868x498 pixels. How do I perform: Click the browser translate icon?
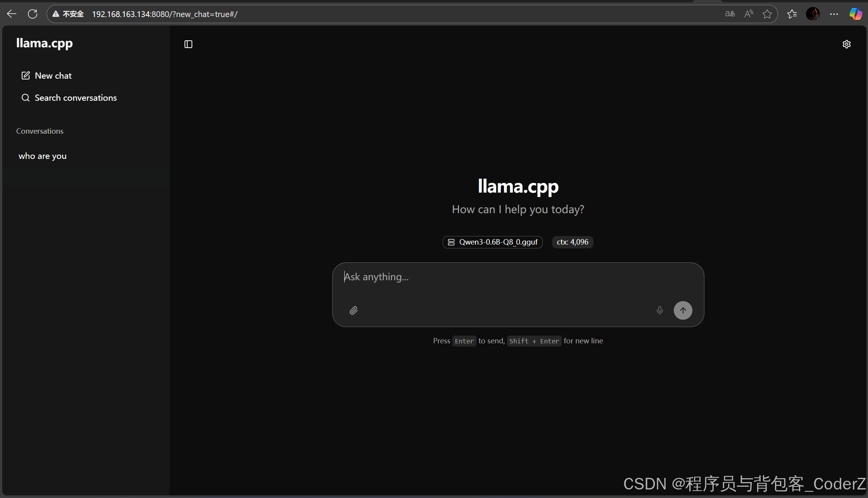point(730,14)
